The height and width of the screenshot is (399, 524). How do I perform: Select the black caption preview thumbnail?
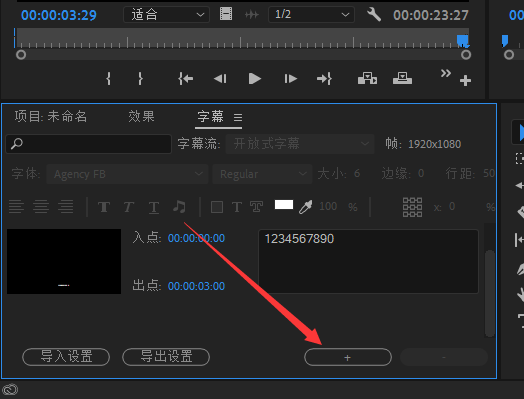[64, 261]
